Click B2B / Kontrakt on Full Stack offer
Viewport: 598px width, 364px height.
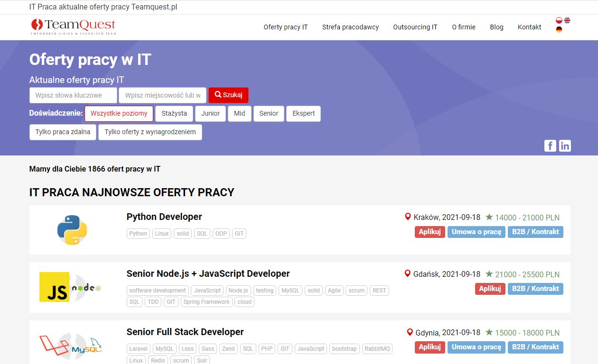[535, 347]
